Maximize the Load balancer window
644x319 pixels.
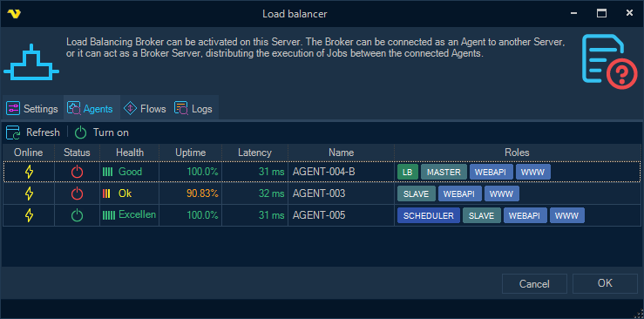point(601,14)
